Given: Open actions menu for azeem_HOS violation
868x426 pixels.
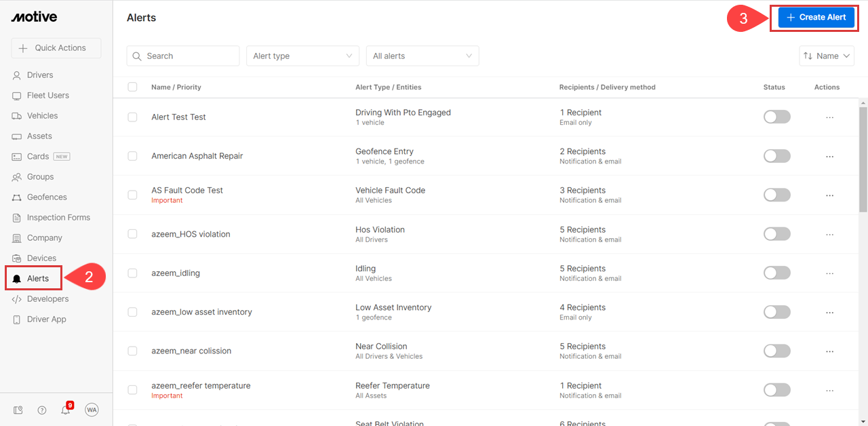Looking at the screenshot, I should (x=829, y=234).
